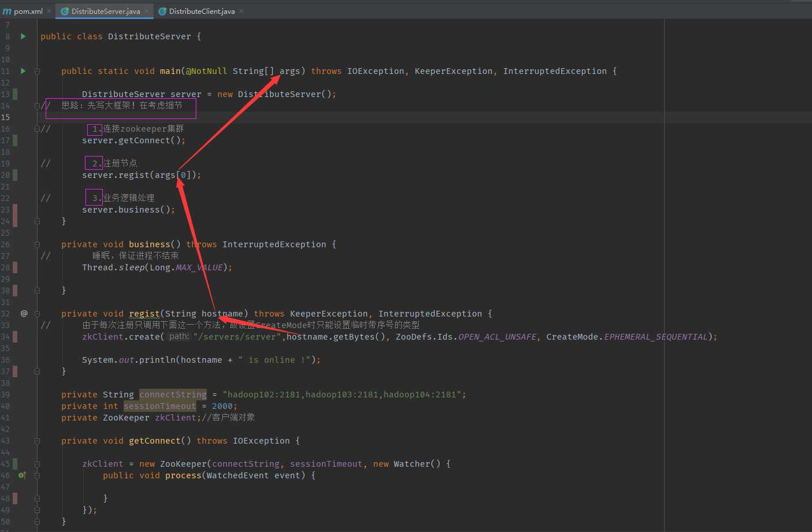Collapse the getConnect method fold marker
The width and height of the screenshot is (812, 532).
click(x=37, y=441)
